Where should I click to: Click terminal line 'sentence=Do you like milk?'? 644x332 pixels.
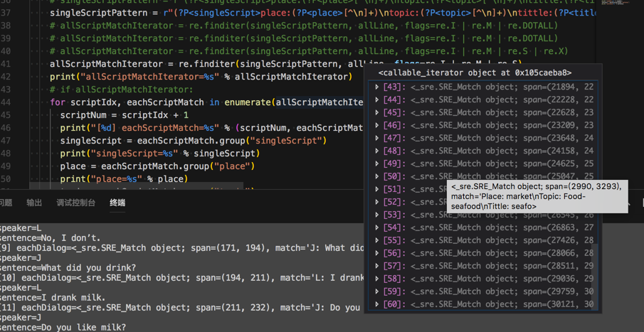(x=63, y=328)
